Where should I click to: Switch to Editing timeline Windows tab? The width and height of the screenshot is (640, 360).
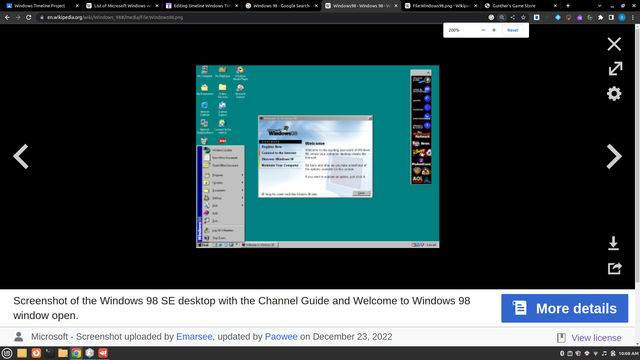tap(201, 6)
